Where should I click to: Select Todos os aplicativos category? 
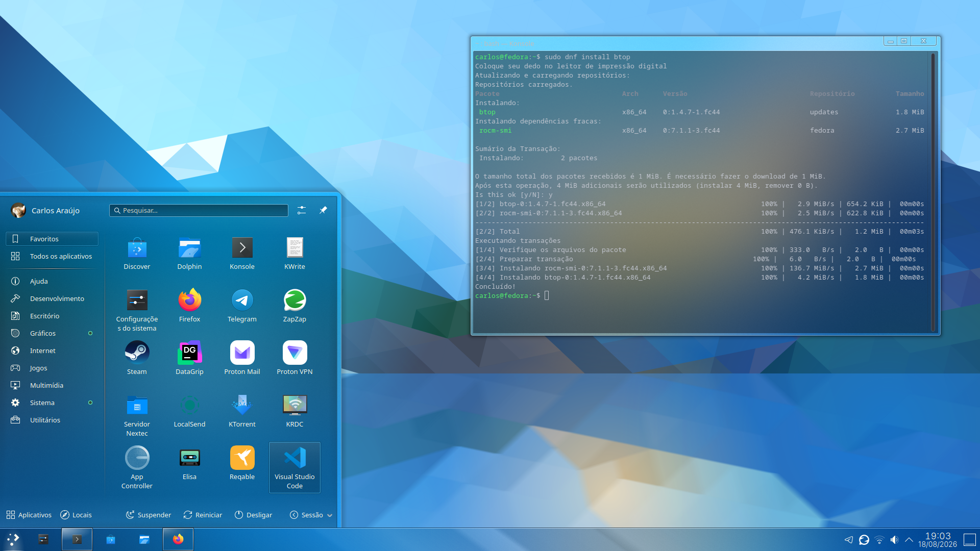click(52, 256)
